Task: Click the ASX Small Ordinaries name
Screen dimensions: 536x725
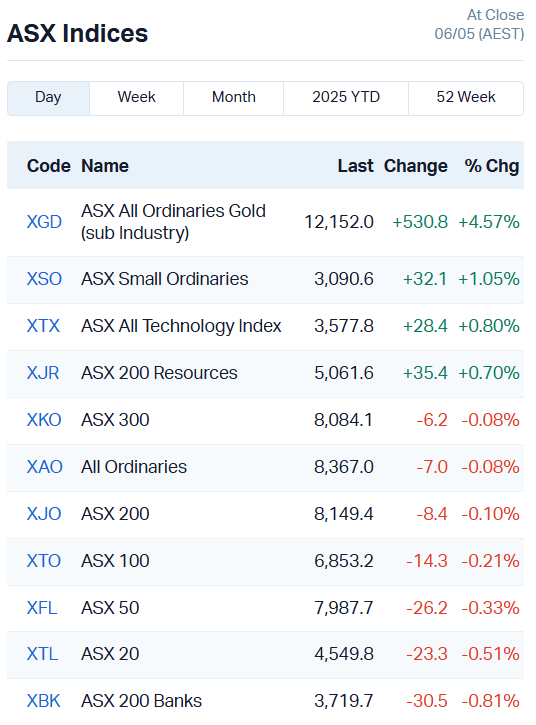Action: pos(165,279)
